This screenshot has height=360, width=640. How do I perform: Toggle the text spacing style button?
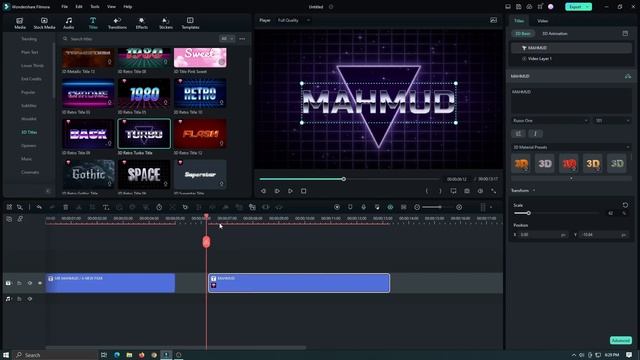tap(518, 133)
